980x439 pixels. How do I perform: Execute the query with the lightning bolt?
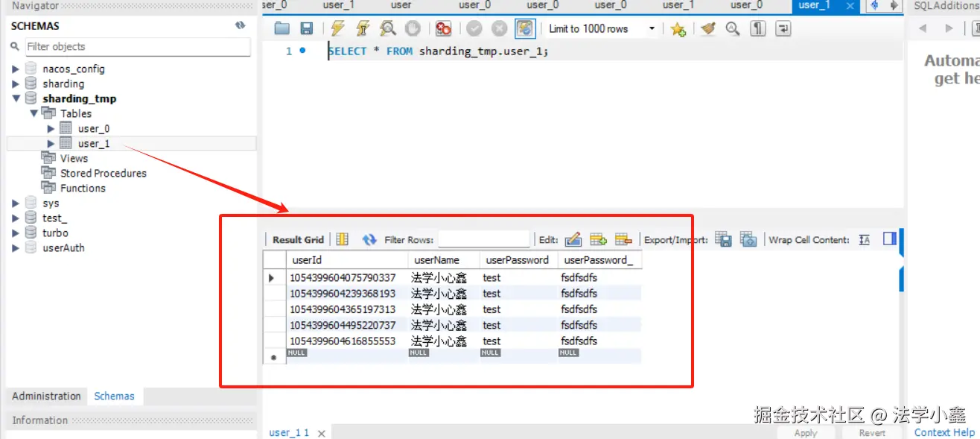tap(338, 28)
